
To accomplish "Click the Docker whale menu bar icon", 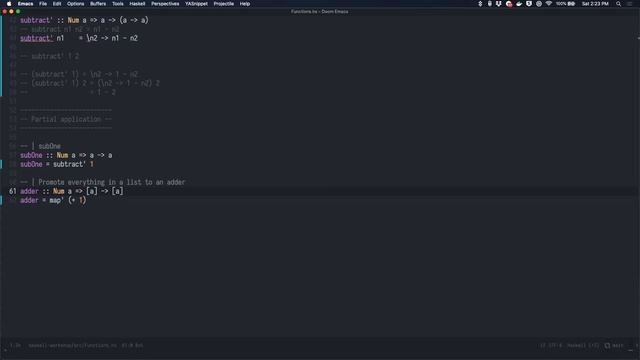I will 519,4.
